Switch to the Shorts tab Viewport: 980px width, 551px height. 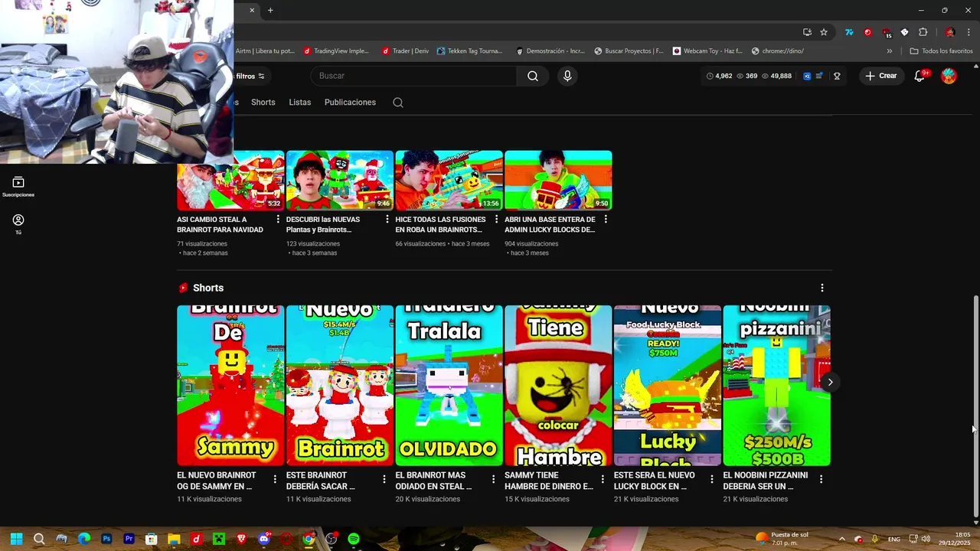pos(263,103)
